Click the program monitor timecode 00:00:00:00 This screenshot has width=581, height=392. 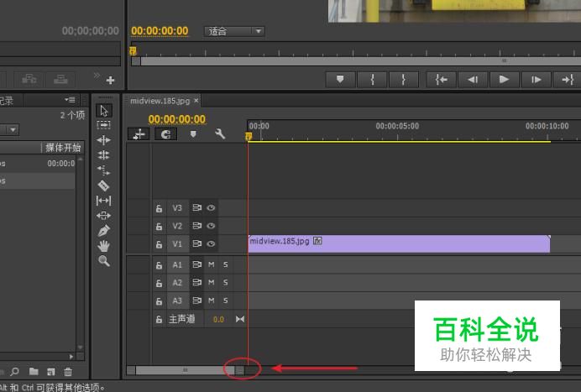pyautogui.click(x=160, y=31)
